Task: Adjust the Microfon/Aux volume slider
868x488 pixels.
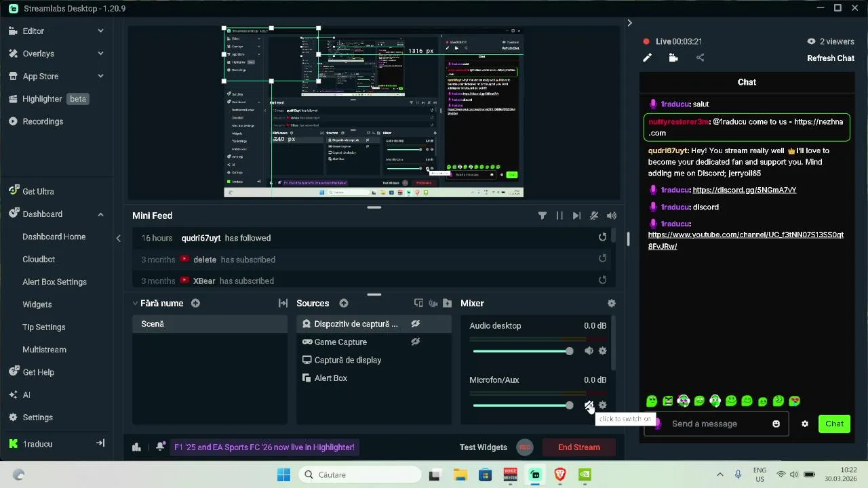Action: pyautogui.click(x=523, y=405)
